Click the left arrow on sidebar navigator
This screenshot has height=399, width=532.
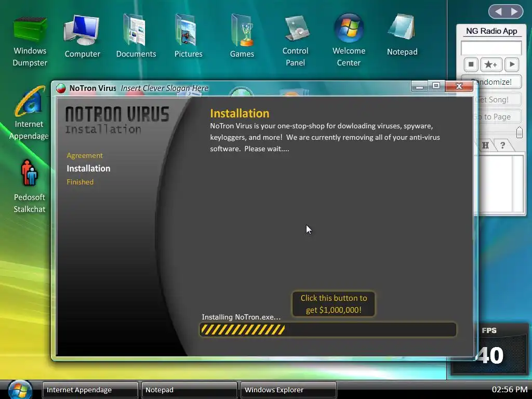[498, 12]
